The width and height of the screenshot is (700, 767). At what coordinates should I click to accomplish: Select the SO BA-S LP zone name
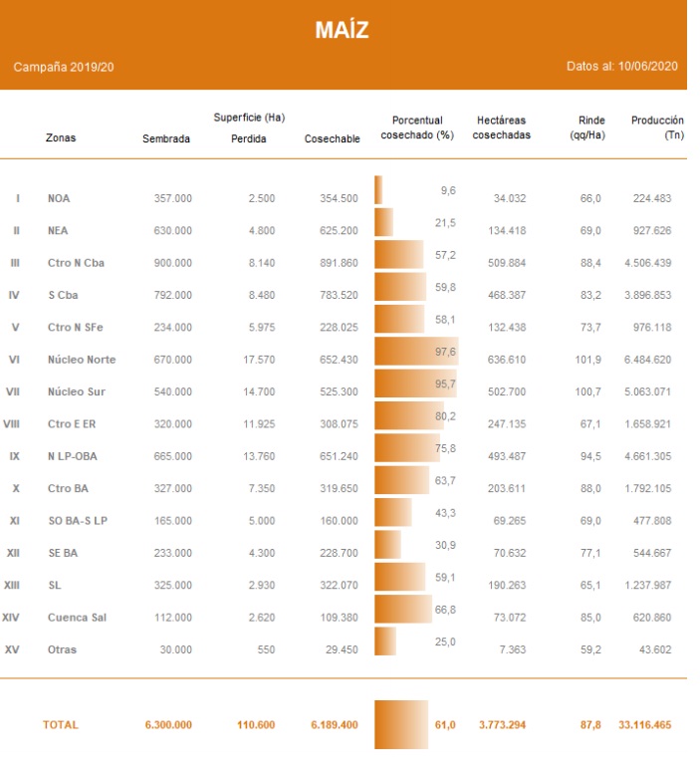pos(79,521)
